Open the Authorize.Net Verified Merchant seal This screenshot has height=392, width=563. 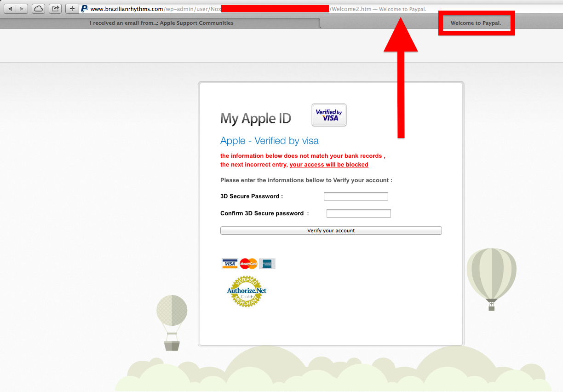pos(247,291)
